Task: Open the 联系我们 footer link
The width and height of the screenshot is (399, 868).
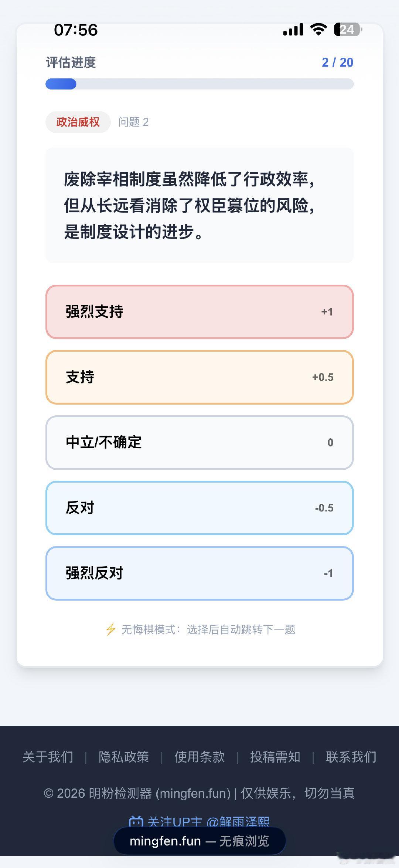Action: tap(351, 757)
